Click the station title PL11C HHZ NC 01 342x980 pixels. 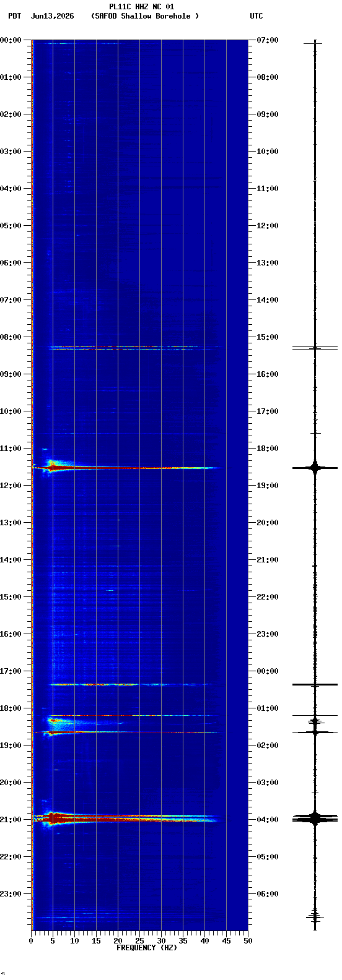[x=141, y=7]
